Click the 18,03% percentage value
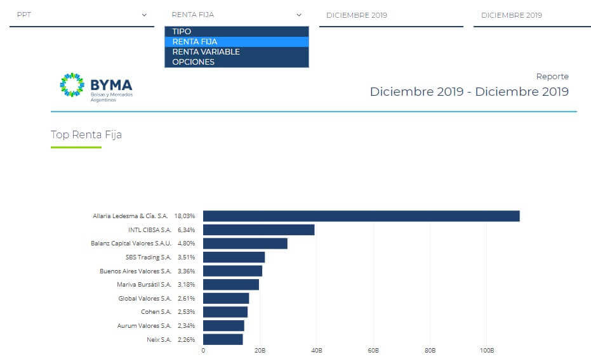This screenshot has height=364, width=591. click(185, 216)
